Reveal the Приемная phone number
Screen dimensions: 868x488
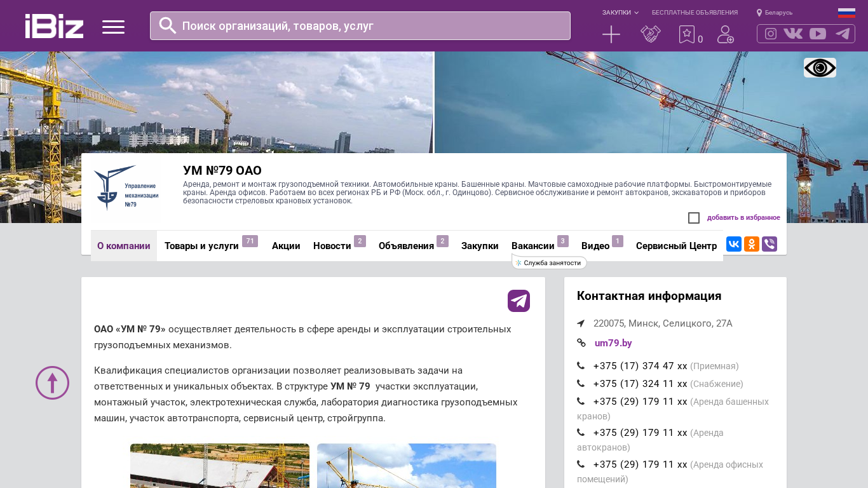coord(640,366)
